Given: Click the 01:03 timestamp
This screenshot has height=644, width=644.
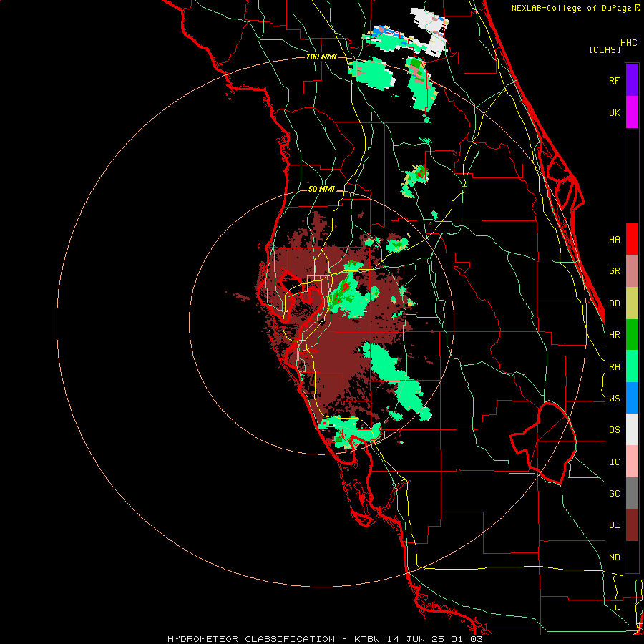Looking at the screenshot, I should click(467, 639).
